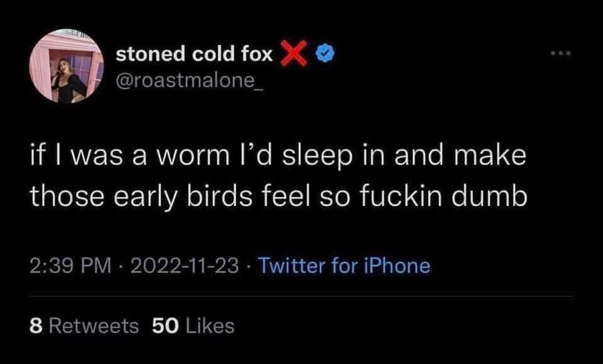This screenshot has height=364, width=603.
Task: Click the red X emoji beside the username
Action: (293, 53)
